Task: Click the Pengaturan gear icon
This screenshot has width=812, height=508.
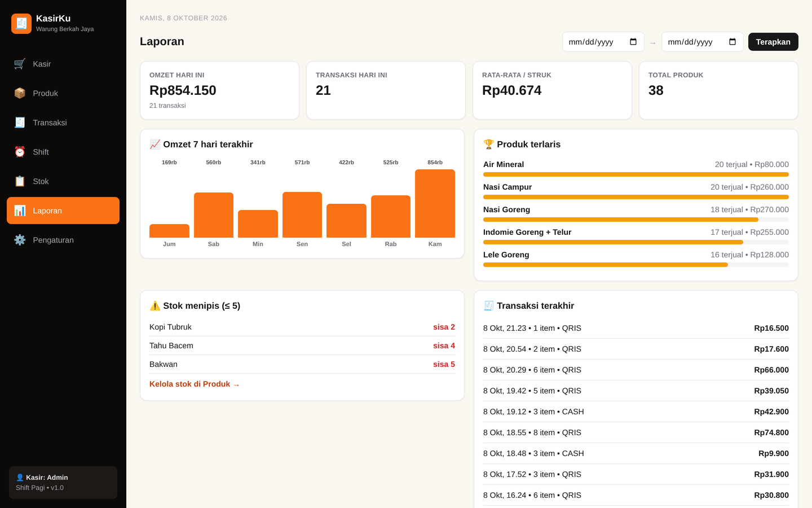Action: pyautogui.click(x=20, y=240)
